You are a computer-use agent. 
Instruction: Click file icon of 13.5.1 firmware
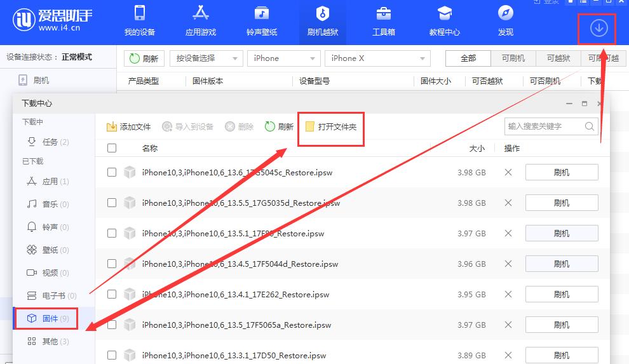[130, 233]
